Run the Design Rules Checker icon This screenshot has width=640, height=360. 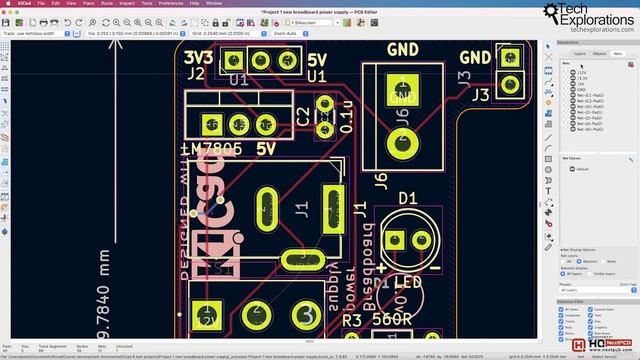pyautogui.click(x=276, y=23)
